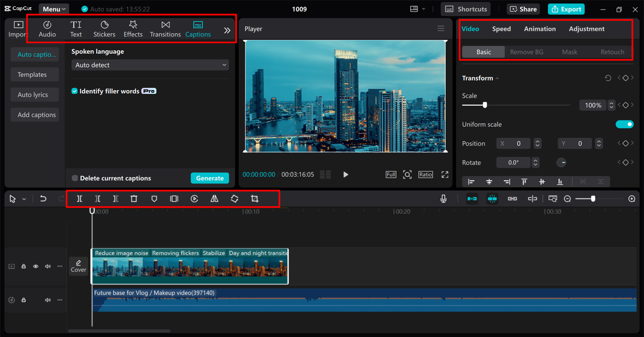Open the player fullscreen expand icon

click(445, 175)
